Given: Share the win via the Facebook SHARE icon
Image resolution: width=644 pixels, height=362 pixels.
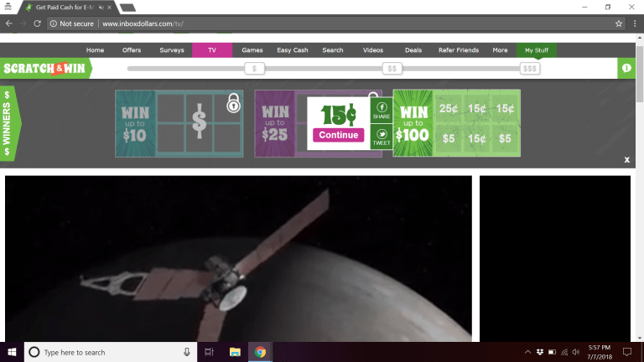Looking at the screenshot, I should pyautogui.click(x=382, y=111).
